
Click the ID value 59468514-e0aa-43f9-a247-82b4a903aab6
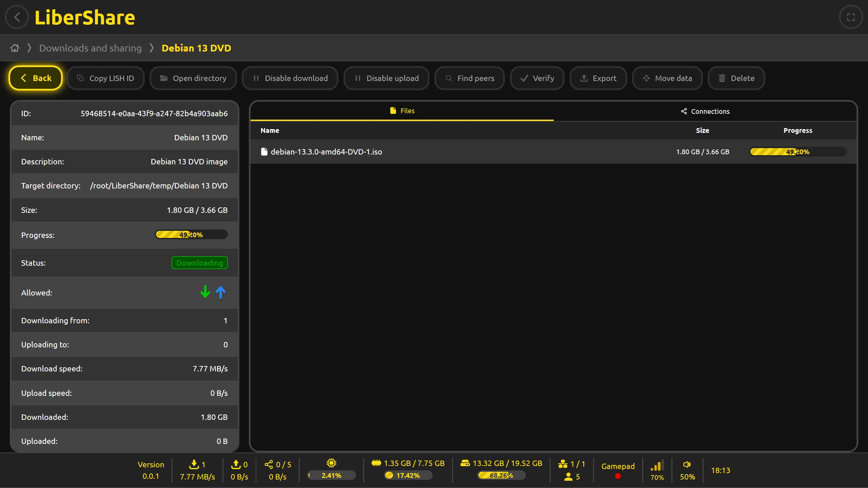pyautogui.click(x=154, y=113)
